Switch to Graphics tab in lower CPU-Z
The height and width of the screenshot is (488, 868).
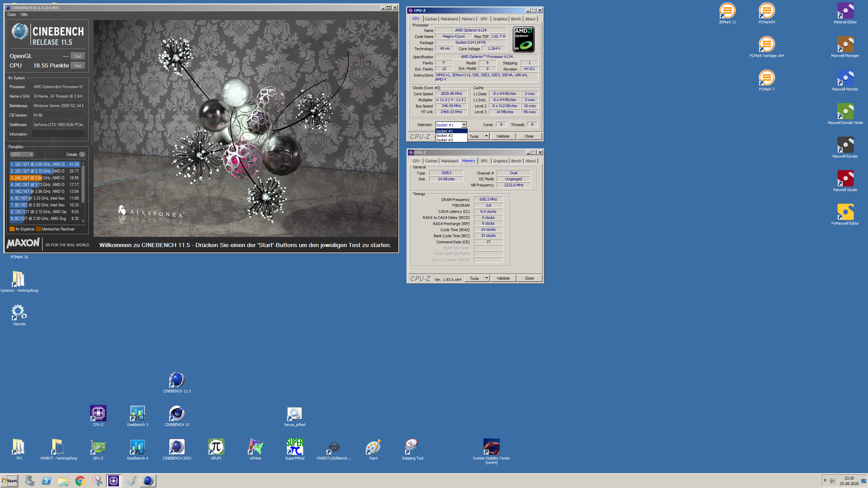click(500, 161)
